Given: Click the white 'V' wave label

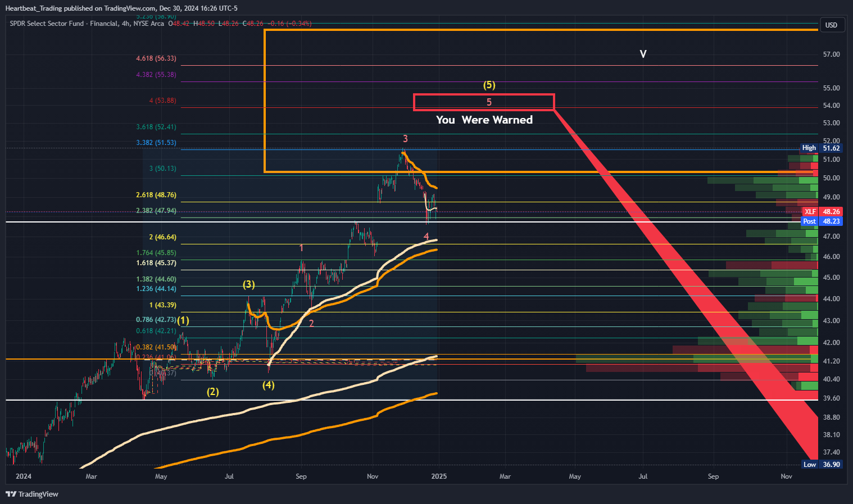Looking at the screenshot, I should [x=643, y=54].
